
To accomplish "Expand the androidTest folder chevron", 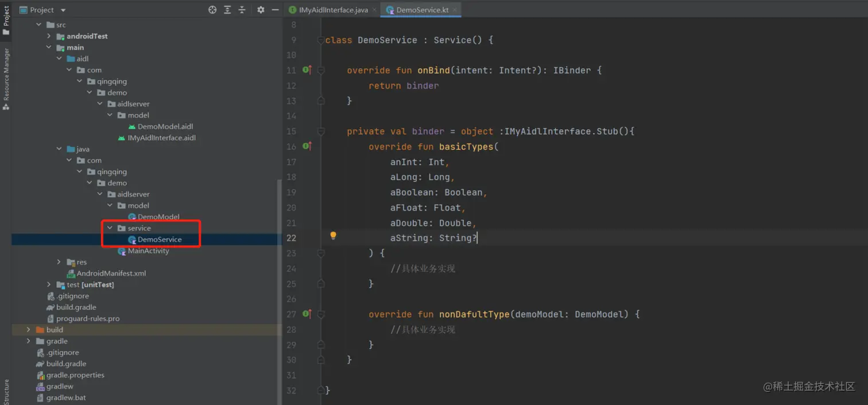I will [x=49, y=36].
